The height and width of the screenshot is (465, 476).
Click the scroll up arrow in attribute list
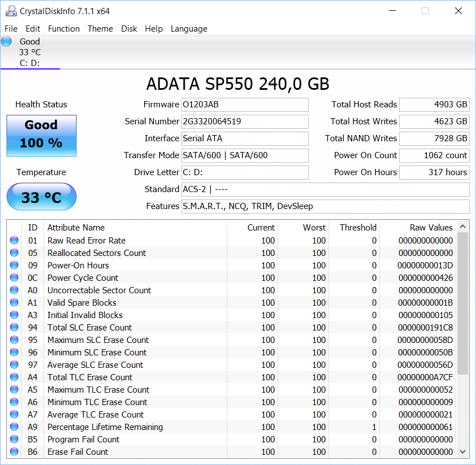(463, 226)
